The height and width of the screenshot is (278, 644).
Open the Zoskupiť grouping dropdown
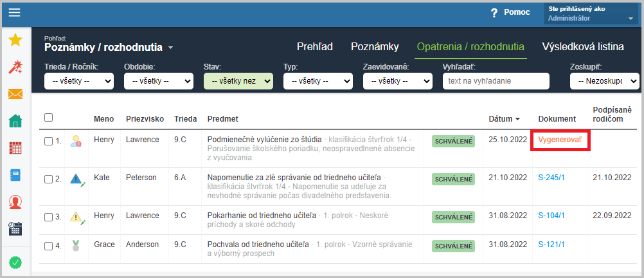point(605,81)
